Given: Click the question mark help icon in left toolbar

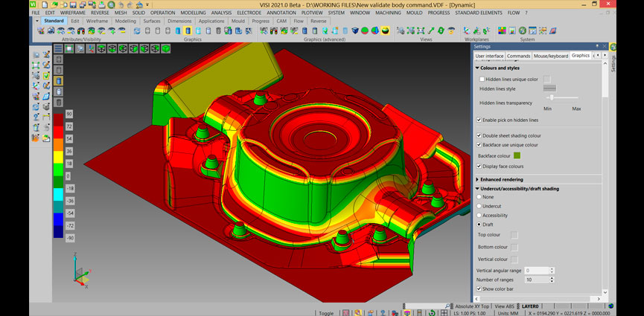Looking at the screenshot, I should coord(36,117).
